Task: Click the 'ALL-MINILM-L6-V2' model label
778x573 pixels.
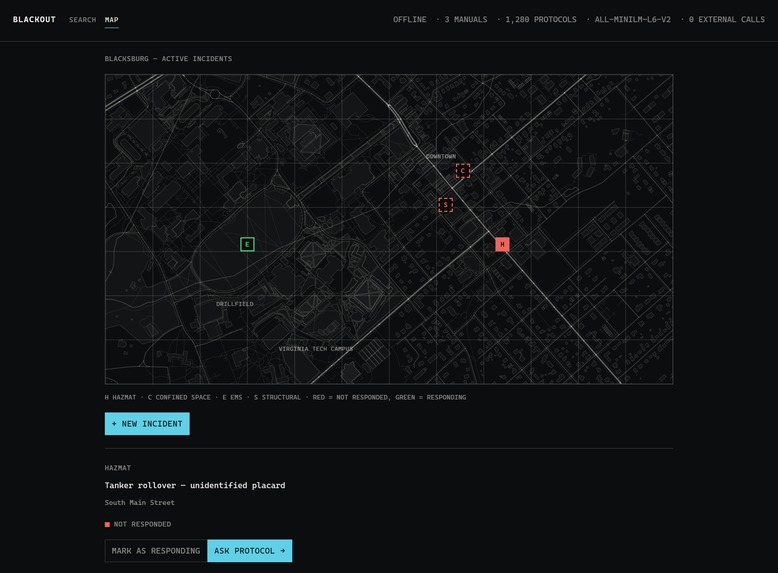Action: click(633, 19)
